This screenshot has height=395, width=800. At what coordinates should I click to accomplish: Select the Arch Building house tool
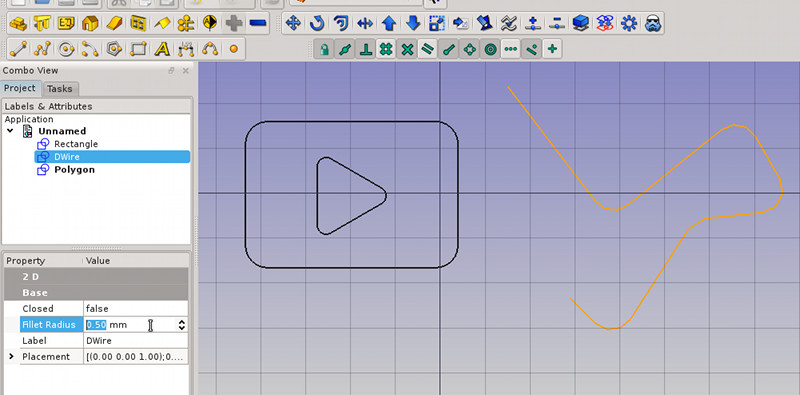click(x=90, y=23)
